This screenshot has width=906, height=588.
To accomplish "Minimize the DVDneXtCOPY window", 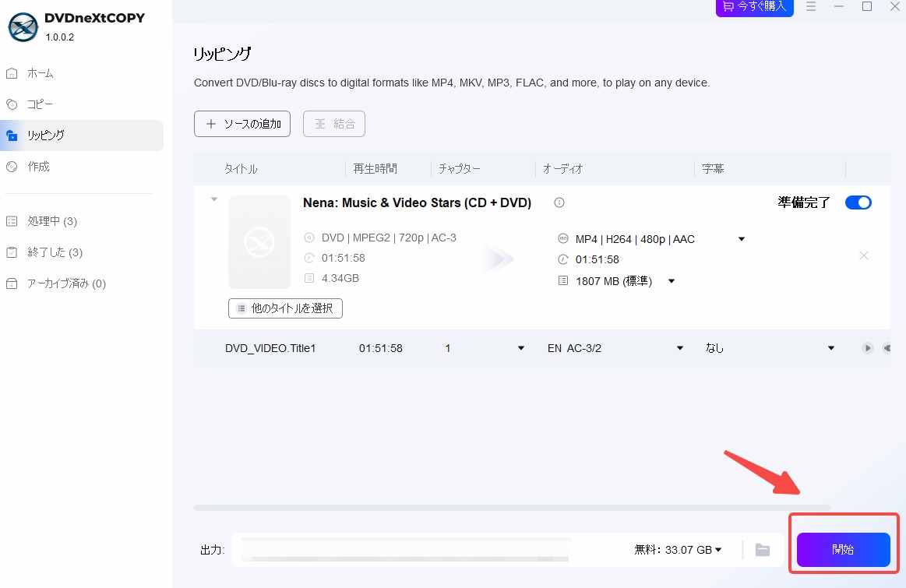I will (839, 7).
